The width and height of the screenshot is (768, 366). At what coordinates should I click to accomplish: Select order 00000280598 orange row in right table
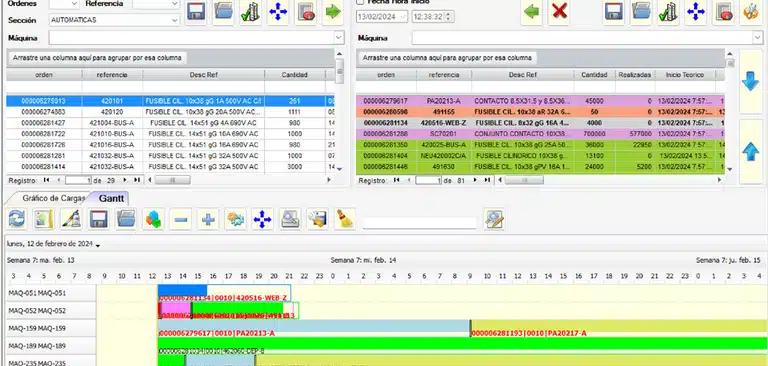[x=540, y=112]
